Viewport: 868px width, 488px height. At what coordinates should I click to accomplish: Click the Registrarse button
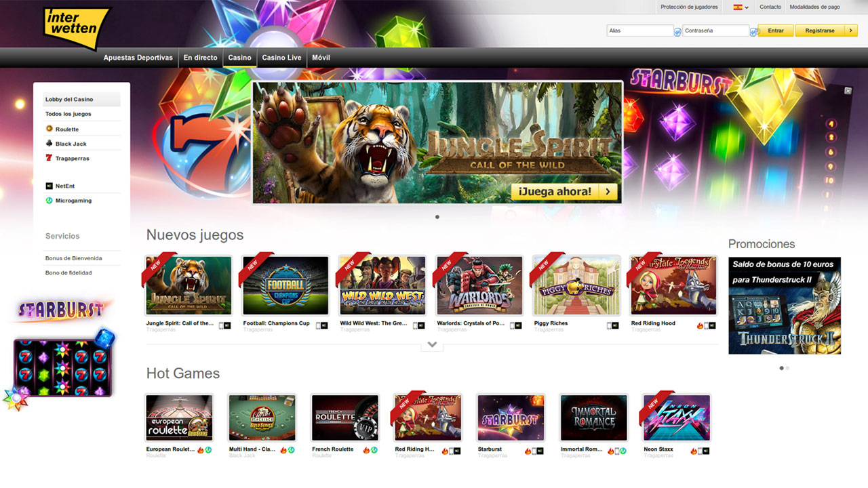point(820,30)
